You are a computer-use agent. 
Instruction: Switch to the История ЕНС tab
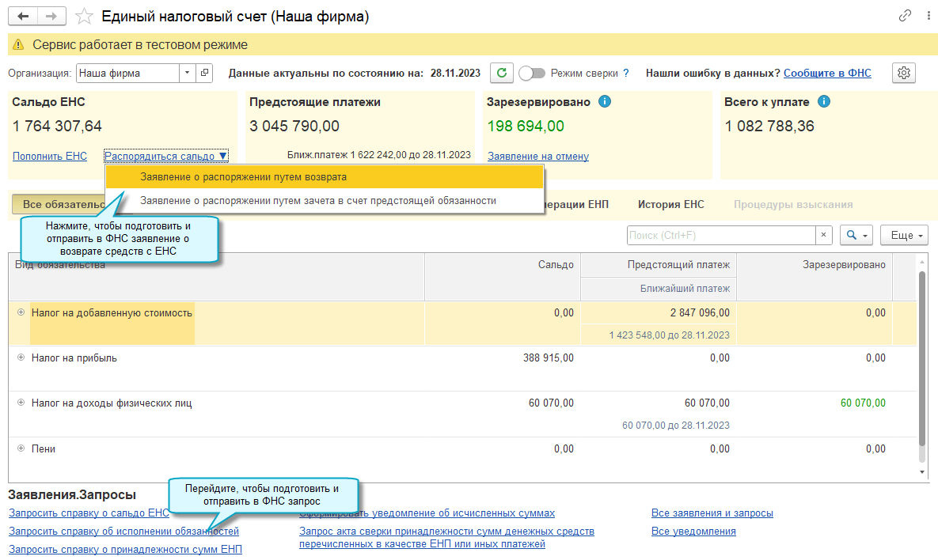(670, 205)
